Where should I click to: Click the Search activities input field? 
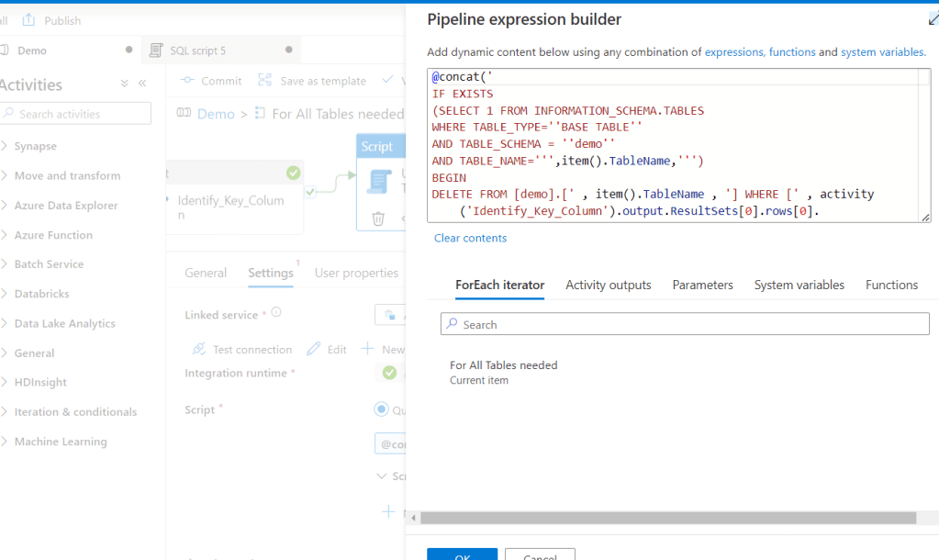(x=77, y=114)
